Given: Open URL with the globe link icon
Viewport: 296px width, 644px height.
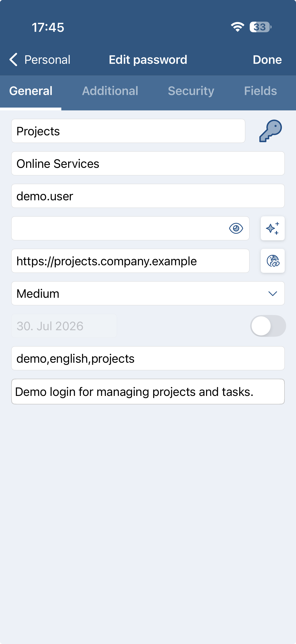Looking at the screenshot, I should coord(273,261).
